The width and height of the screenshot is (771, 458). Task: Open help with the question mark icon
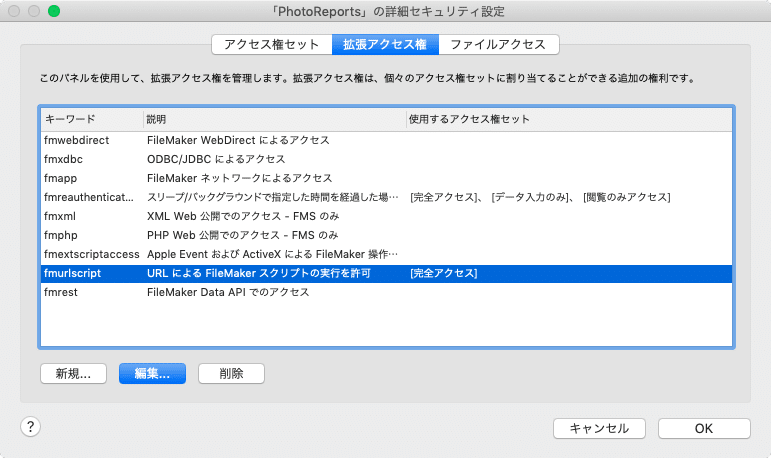(30, 427)
